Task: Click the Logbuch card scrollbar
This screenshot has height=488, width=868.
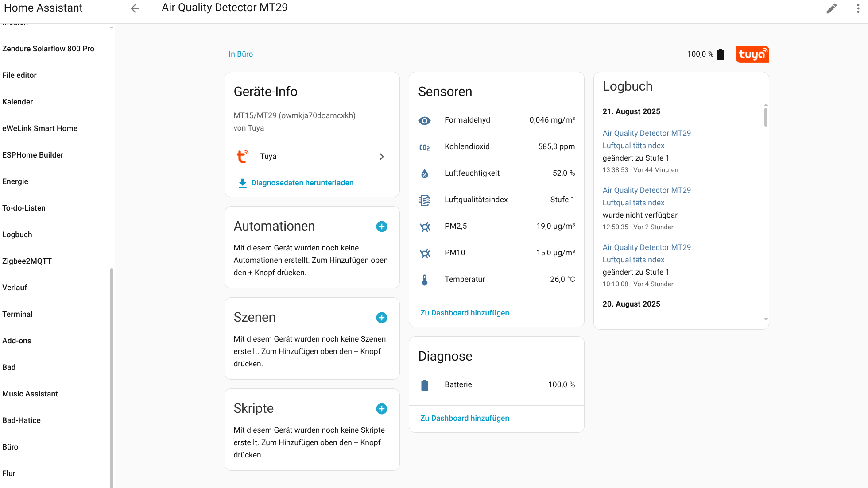Action: [765, 117]
